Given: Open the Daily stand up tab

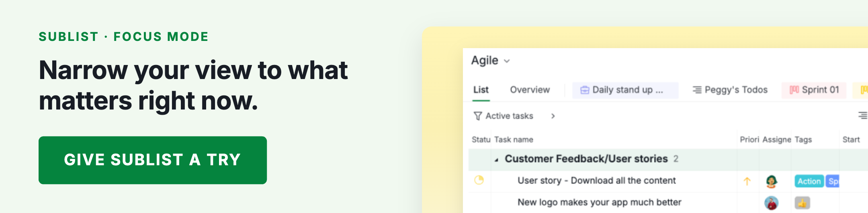Looking at the screenshot, I should pyautogui.click(x=625, y=90).
